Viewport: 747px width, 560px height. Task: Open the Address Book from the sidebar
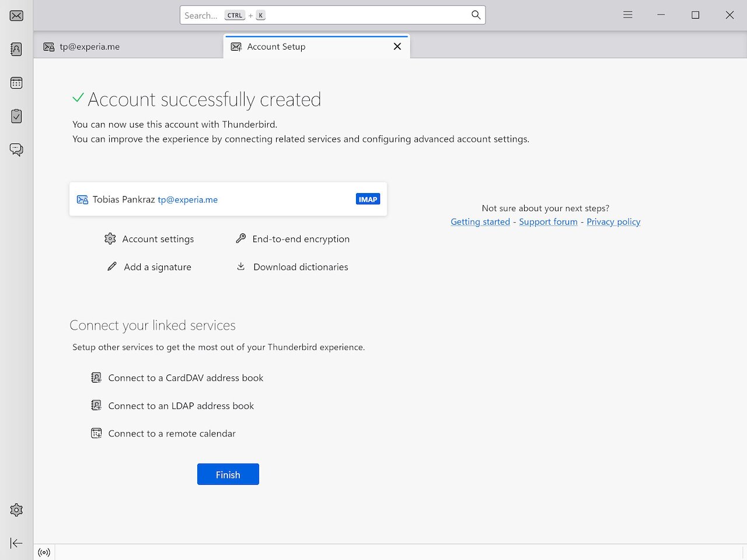tap(16, 49)
